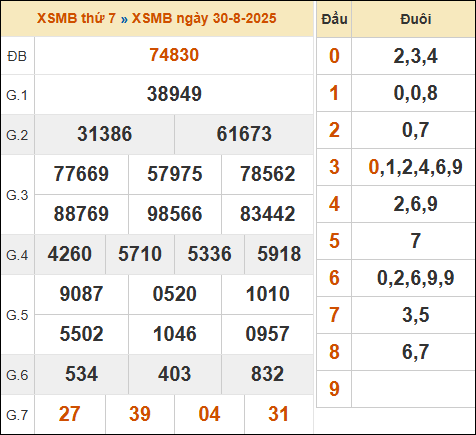Select Đuôi values '0,1,2,4,6,9' for head 3

[x=415, y=167]
